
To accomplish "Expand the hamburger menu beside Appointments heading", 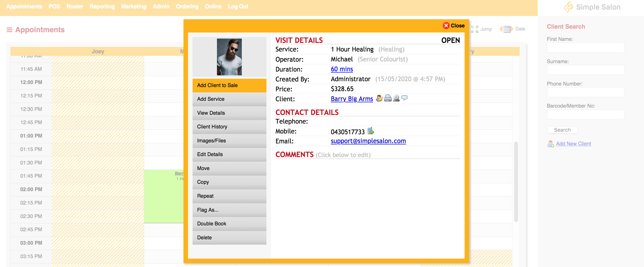I will pyautogui.click(x=9, y=29).
